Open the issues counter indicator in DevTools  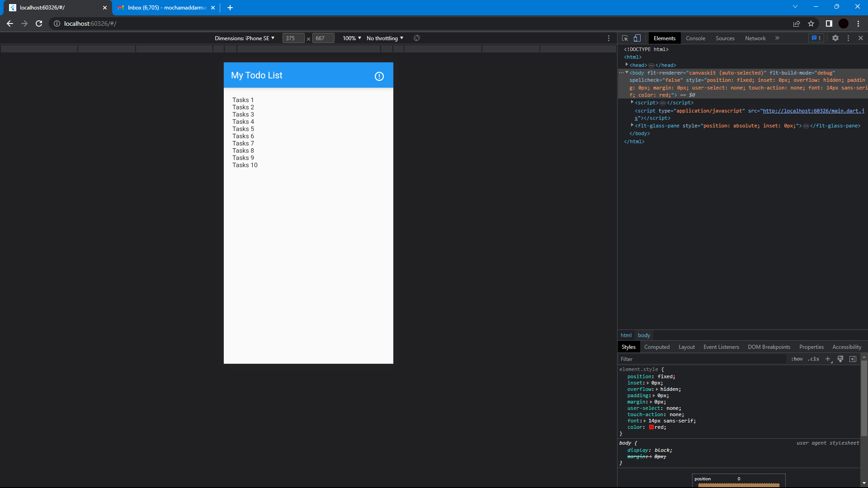[816, 38]
